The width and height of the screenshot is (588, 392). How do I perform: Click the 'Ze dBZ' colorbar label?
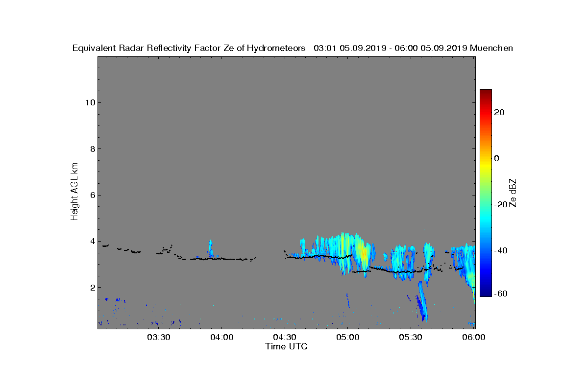(513, 193)
